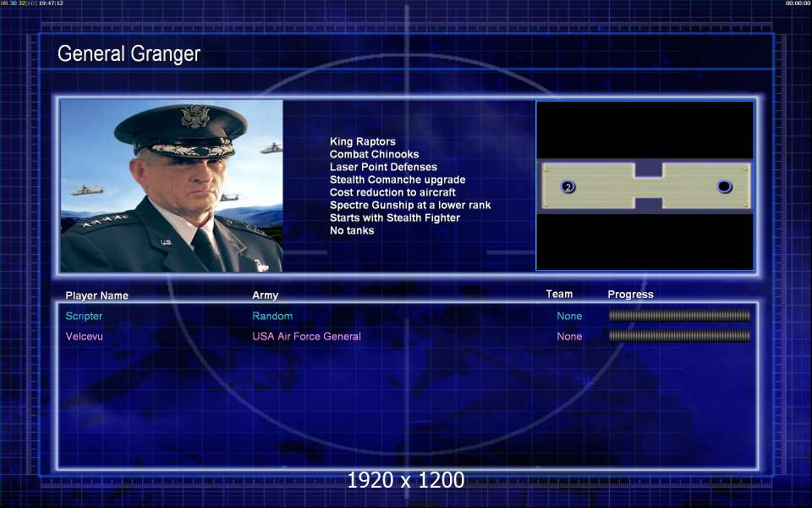
Task: Click the Player Name column header
Action: [x=96, y=295]
